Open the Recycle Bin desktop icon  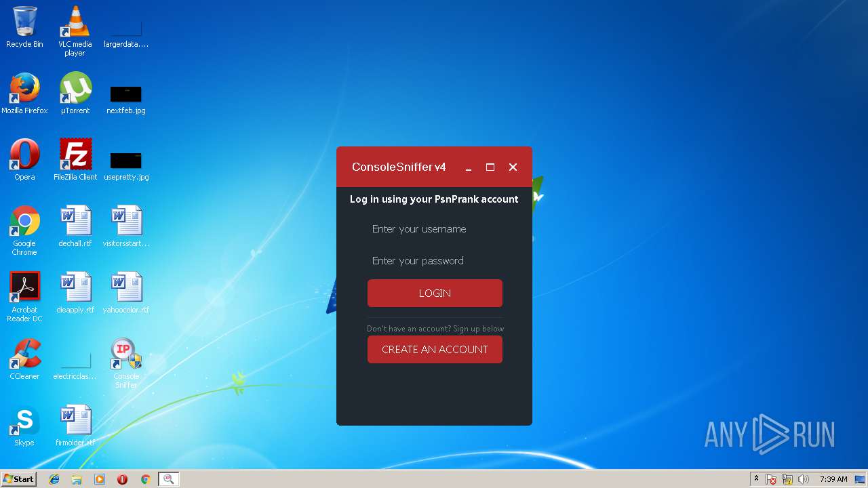tap(24, 27)
